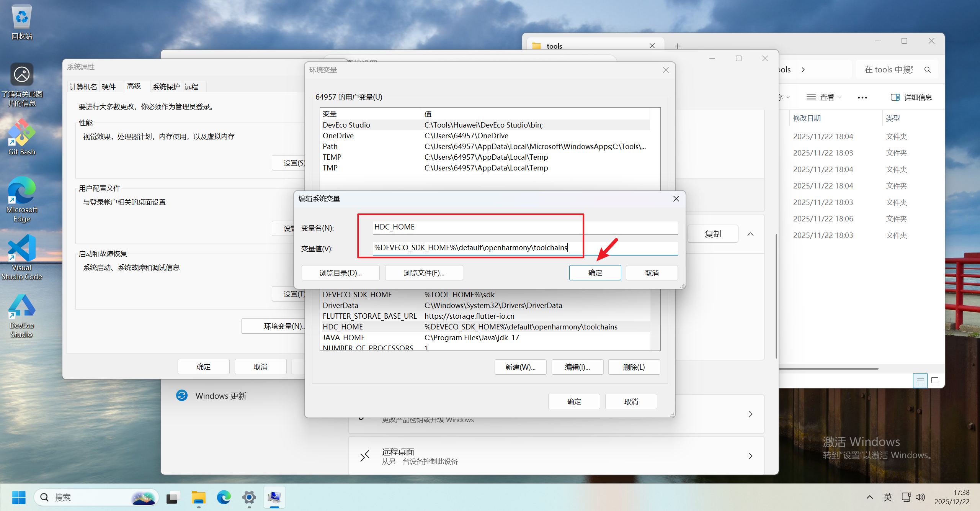Image resolution: width=980 pixels, height=511 pixels.
Task: Click the 浏览目录(D)... button
Action: tap(340, 273)
